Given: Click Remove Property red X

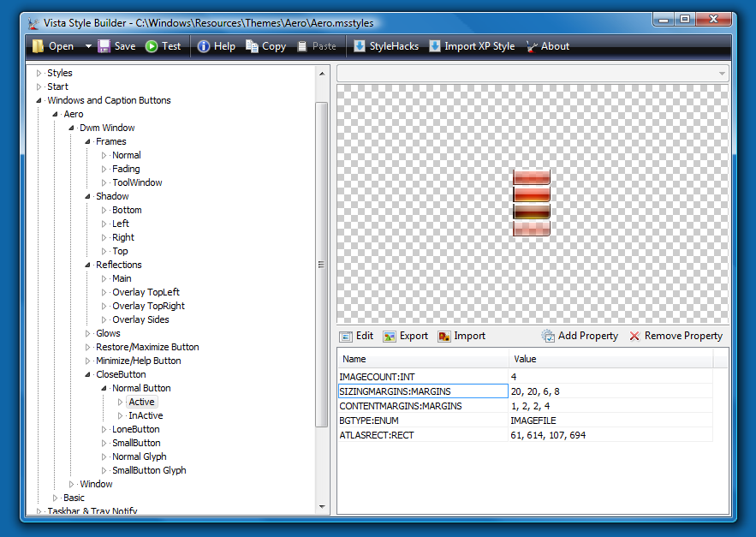Looking at the screenshot, I should 634,336.
